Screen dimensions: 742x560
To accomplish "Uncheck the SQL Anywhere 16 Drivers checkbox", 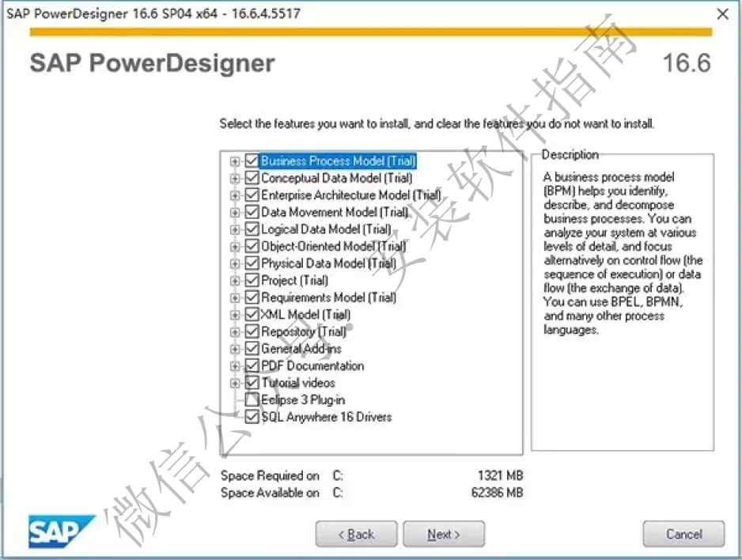I will click(252, 417).
